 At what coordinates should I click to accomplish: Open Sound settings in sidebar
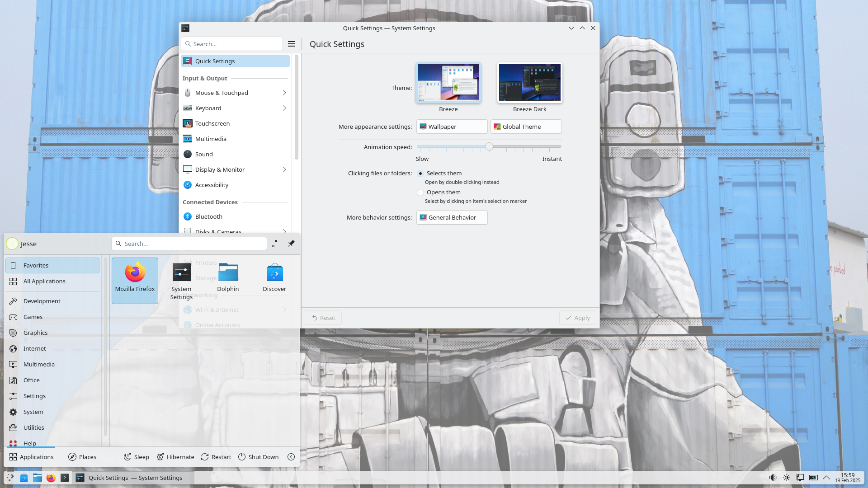(x=235, y=154)
